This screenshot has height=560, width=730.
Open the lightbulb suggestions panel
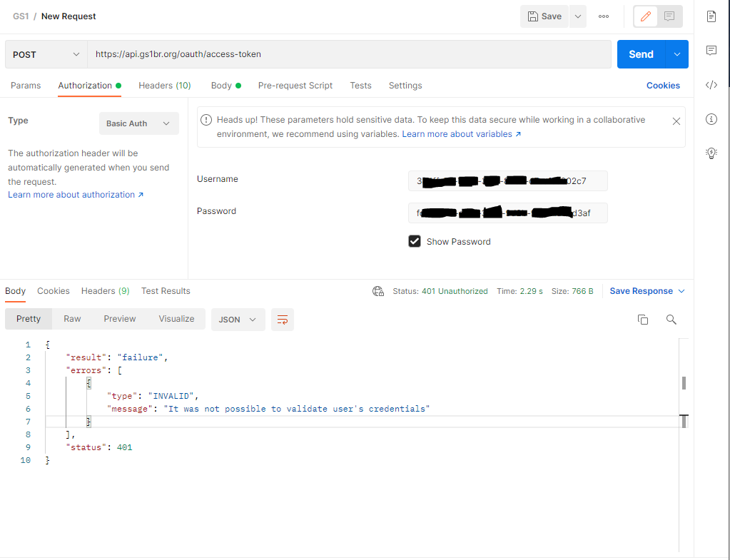[711, 153]
